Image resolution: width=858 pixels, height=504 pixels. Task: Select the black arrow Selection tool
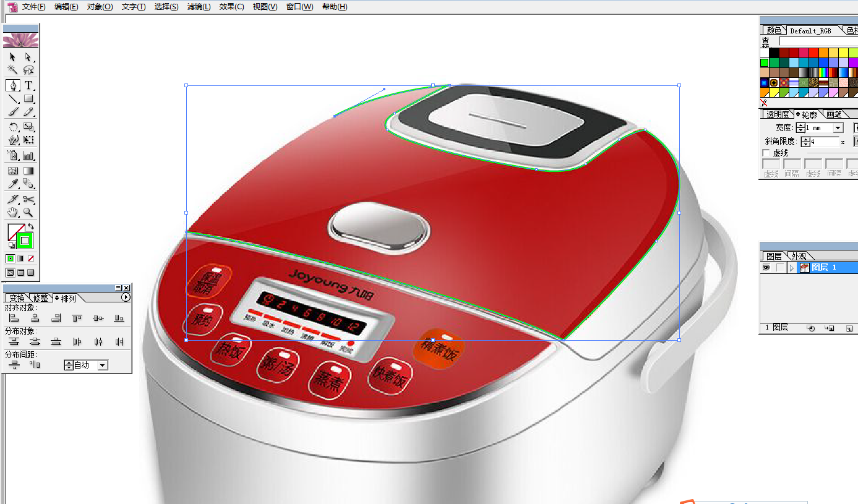pyautogui.click(x=12, y=57)
